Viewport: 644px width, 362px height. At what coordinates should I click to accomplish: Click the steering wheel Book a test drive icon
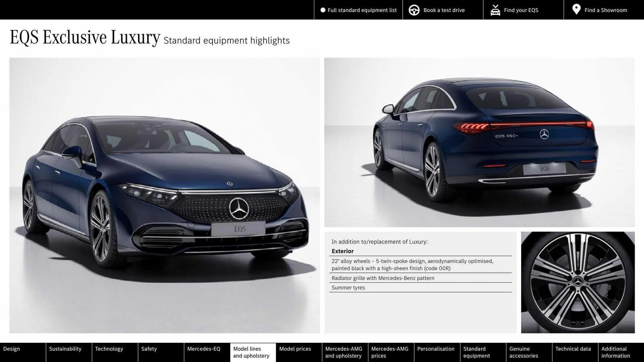pos(414,10)
